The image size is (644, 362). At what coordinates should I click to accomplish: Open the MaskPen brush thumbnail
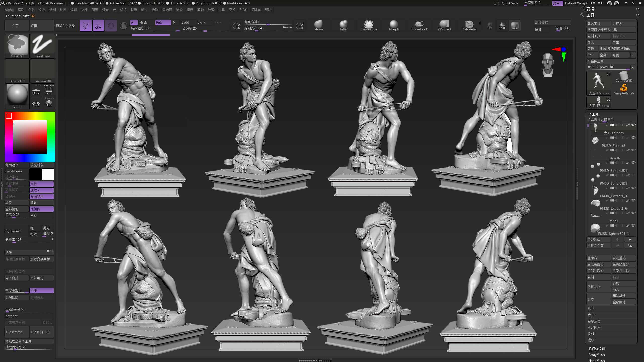(x=17, y=46)
